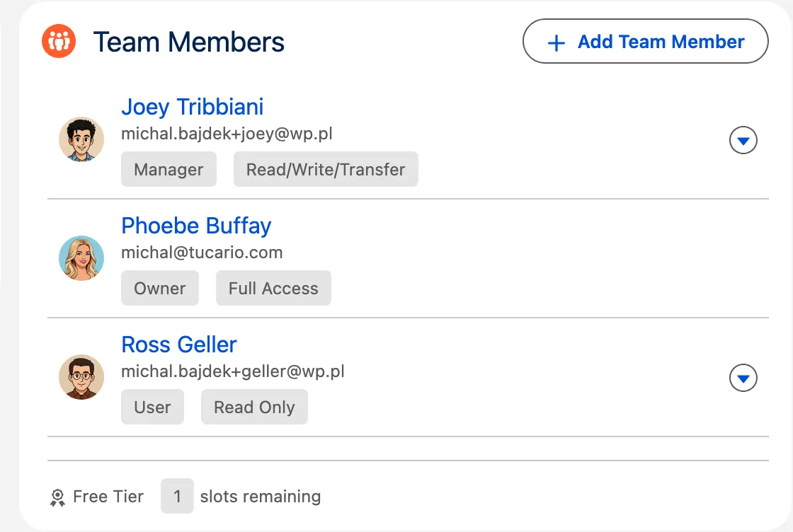Expand Joey Tribbiani's options dropdown arrow
This screenshot has width=793, height=532.
point(743,141)
